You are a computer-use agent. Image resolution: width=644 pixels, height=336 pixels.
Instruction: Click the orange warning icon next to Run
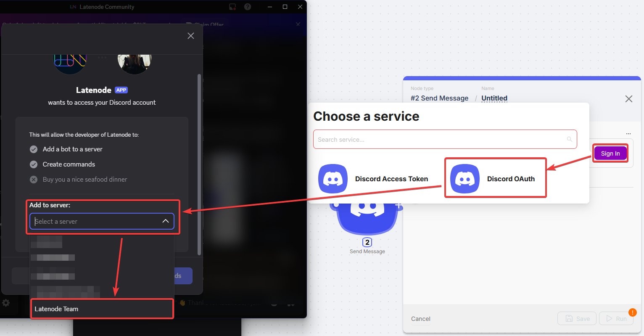click(633, 312)
